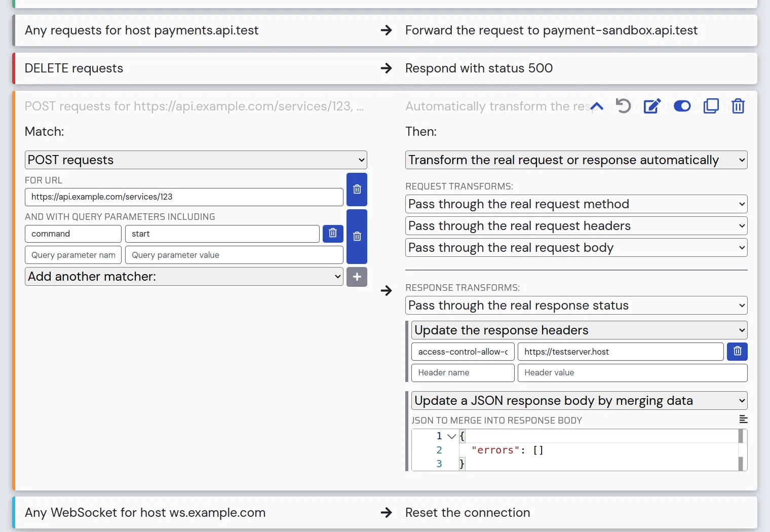Viewport: 770px width, 532px height.
Task: Remove the FOR URL matcher
Action: click(357, 189)
